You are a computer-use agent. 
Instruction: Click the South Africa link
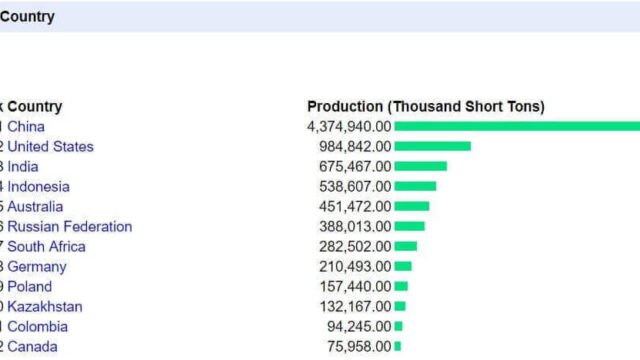coord(47,247)
